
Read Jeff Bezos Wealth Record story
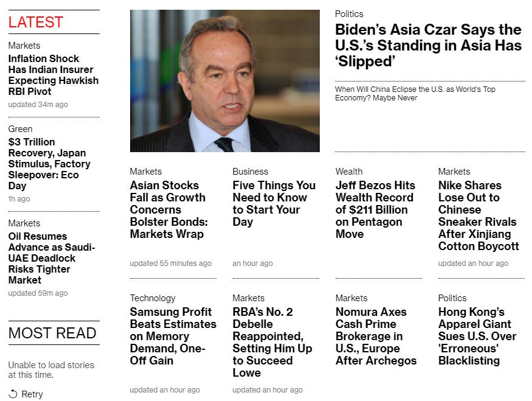click(x=375, y=209)
